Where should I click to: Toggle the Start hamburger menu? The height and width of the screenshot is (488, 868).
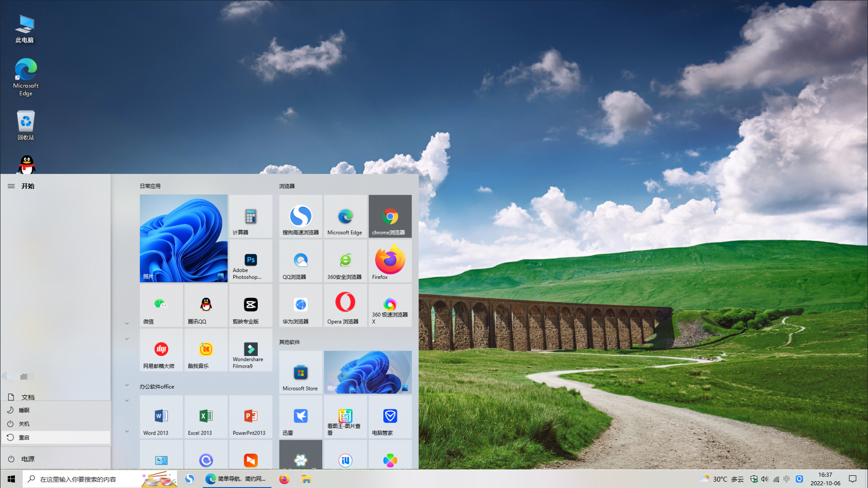(x=11, y=186)
